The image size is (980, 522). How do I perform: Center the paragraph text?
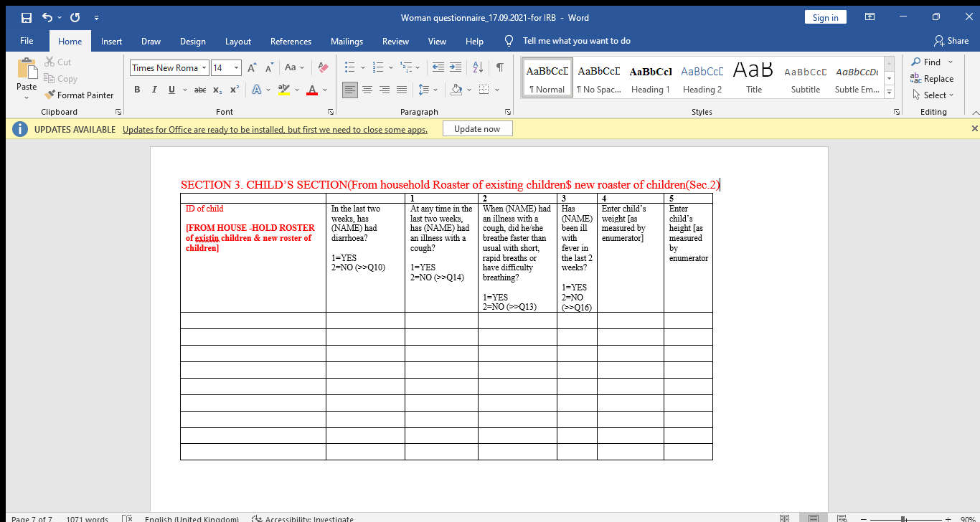[367, 90]
